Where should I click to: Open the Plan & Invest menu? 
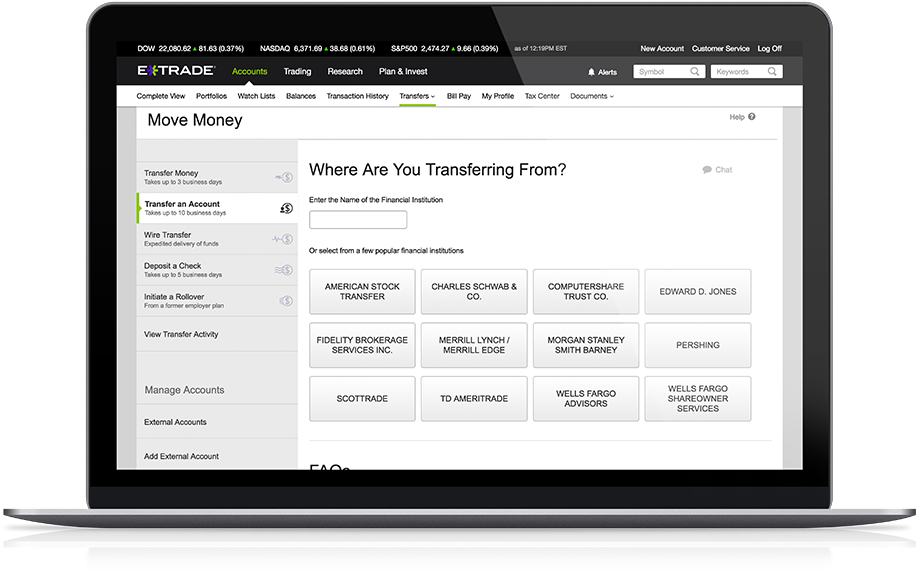click(x=403, y=72)
